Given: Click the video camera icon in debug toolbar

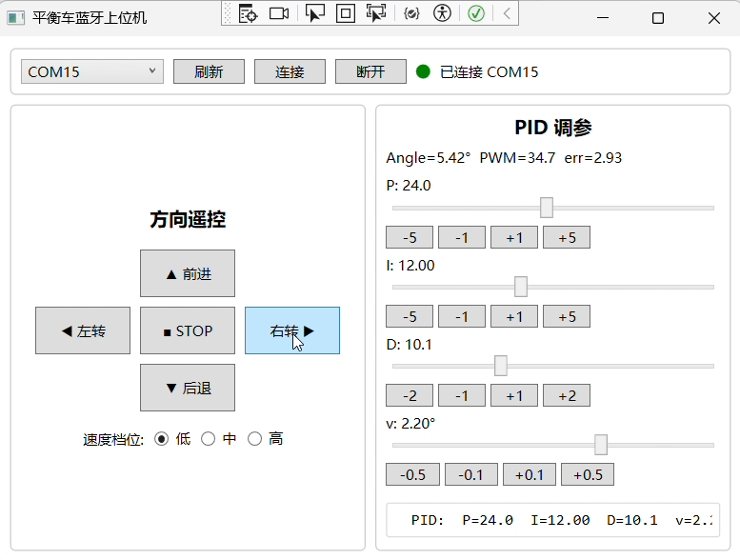Looking at the screenshot, I should 279,13.
